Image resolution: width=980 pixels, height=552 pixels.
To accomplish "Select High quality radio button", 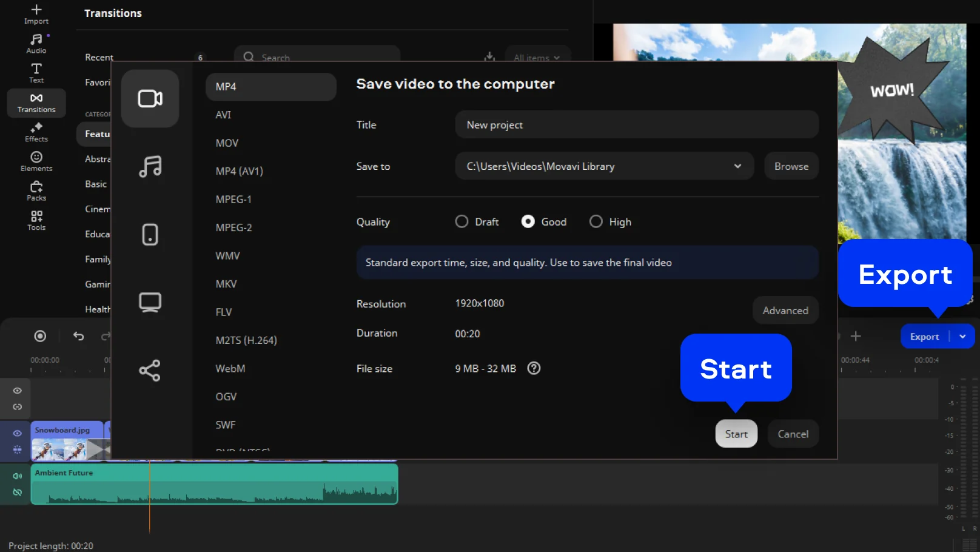I will [x=596, y=221].
